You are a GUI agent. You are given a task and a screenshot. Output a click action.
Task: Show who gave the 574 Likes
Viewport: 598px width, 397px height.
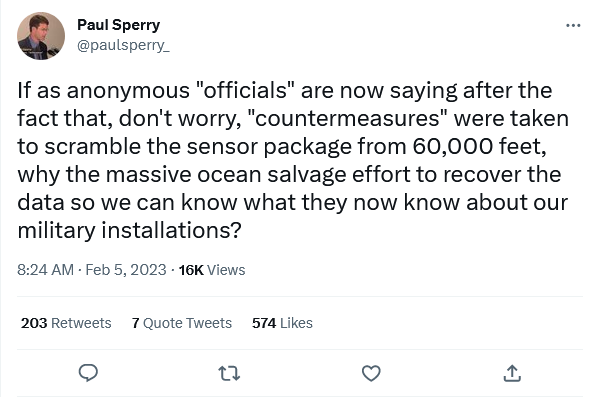coord(282,323)
